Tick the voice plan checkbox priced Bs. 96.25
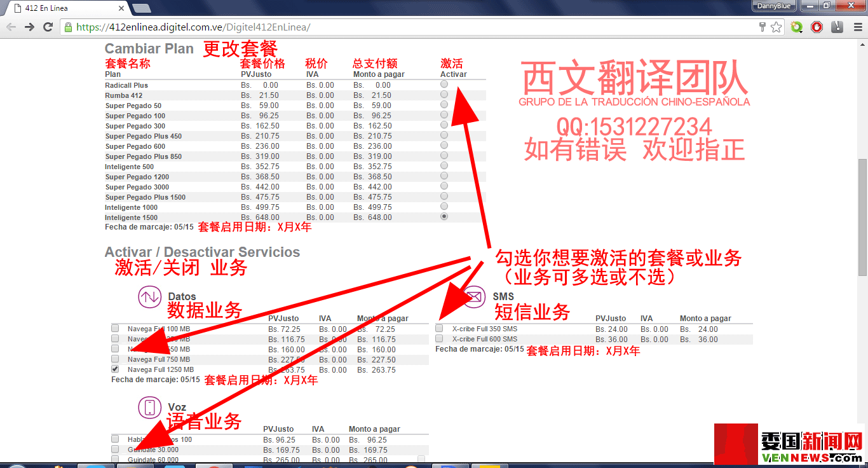This screenshot has height=468, width=868. (x=115, y=439)
